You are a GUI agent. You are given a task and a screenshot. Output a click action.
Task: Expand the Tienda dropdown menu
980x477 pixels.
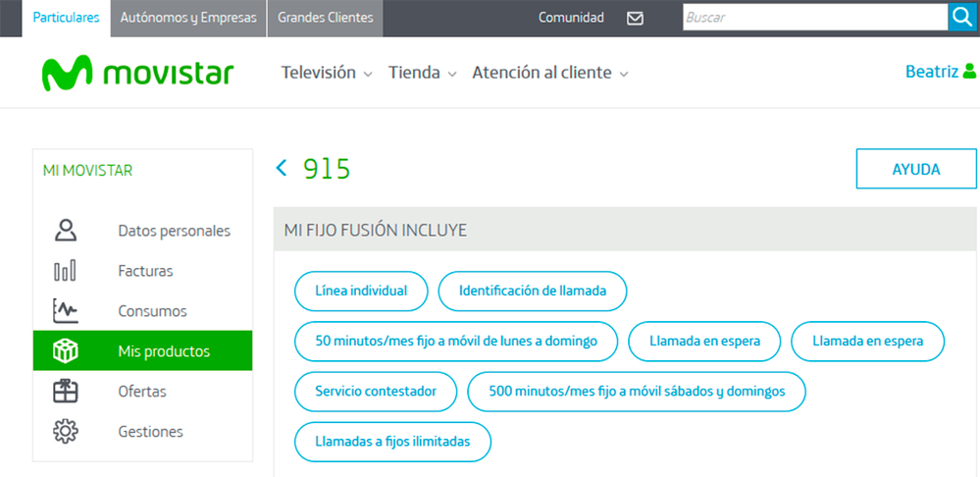422,73
